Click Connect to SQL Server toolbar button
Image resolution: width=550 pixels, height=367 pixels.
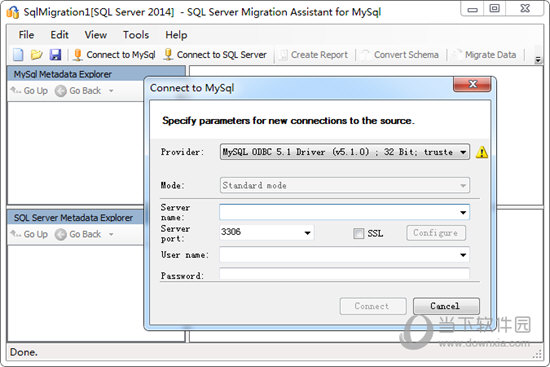pos(215,55)
